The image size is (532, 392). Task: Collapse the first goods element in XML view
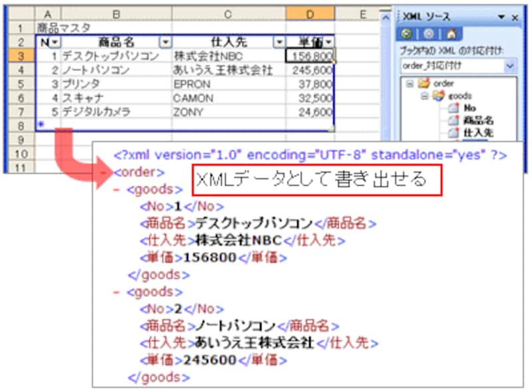(116, 189)
